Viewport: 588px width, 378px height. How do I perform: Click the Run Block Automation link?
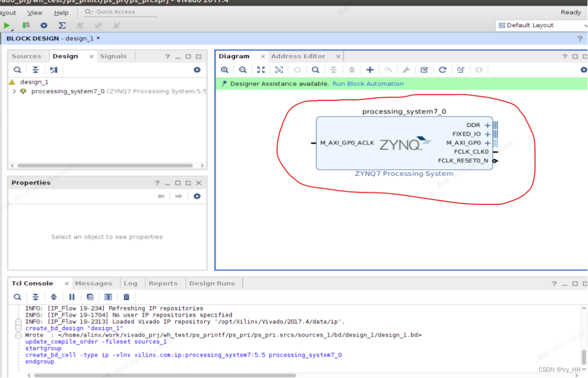[x=368, y=84]
